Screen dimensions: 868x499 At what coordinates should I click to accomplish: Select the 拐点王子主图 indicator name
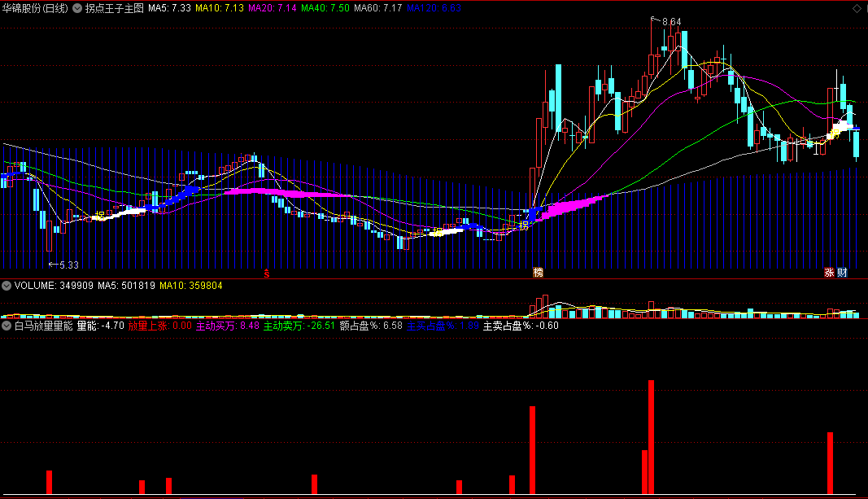coord(115,8)
